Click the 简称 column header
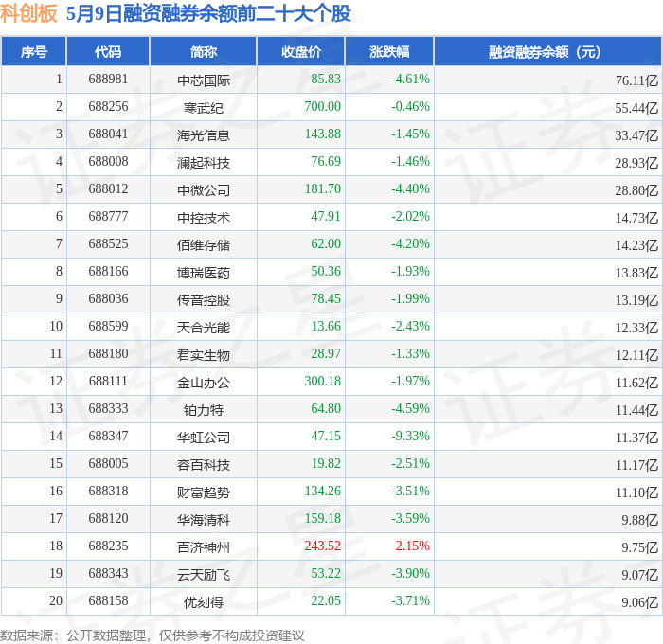This screenshot has height=644, width=663. pos(204,51)
